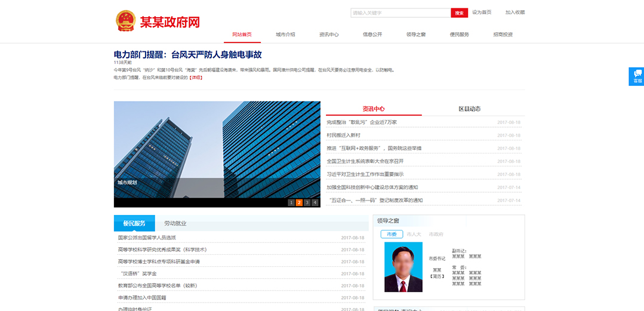Open the 【详细】 link under the headline

point(196,78)
